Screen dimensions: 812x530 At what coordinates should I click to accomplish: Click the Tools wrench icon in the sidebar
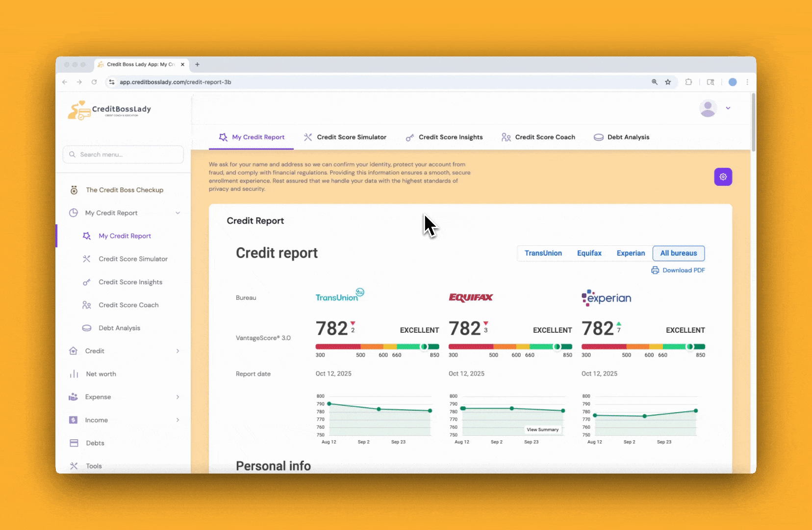click(x=74, y=466)
